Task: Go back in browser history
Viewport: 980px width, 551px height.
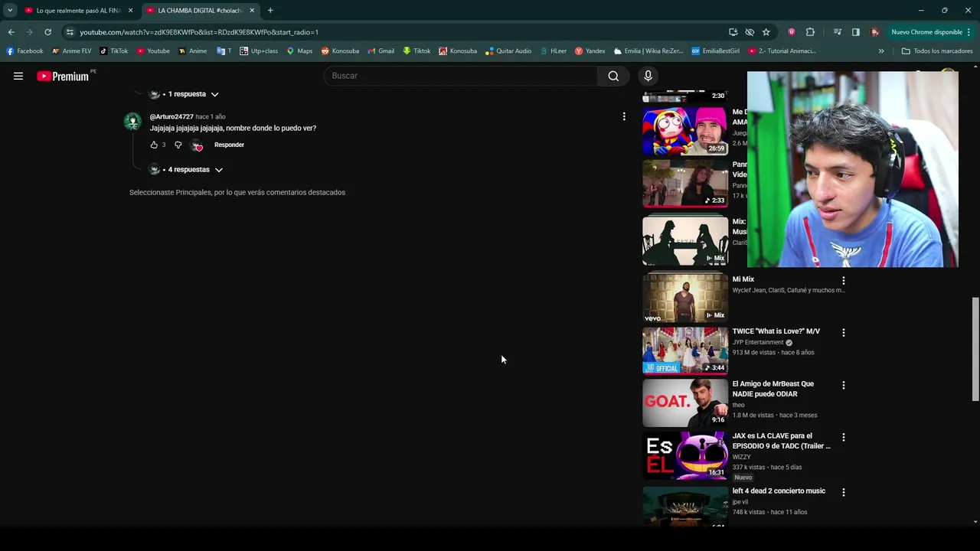Action: (11, 32)
